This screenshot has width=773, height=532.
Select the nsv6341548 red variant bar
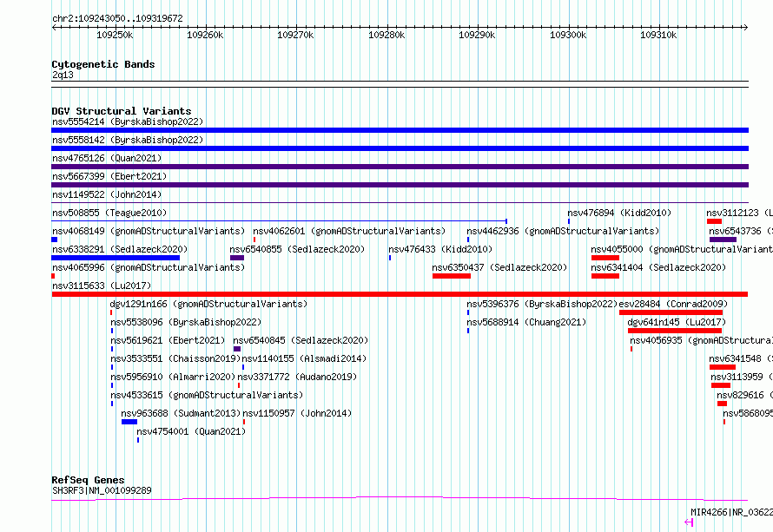click(x=723, y=367)
